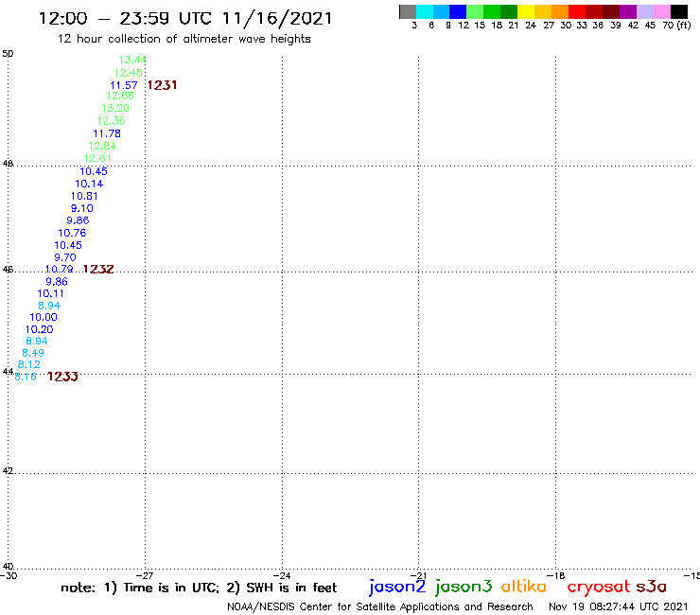This screenshot has width=700, height=615.
Task: Click the 50 latitude axis label
Action: [x=8, y=54]
